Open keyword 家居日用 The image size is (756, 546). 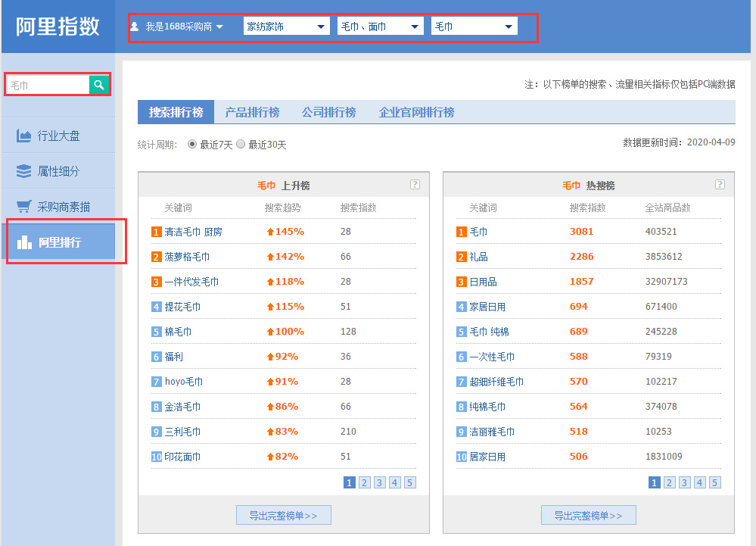(x=487, y=307)
